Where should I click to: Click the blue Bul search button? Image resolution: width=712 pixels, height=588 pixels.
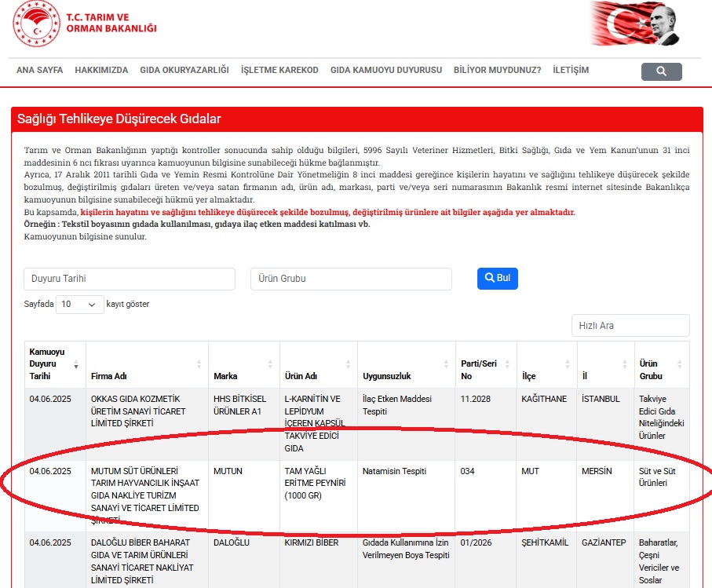[497, 279]
